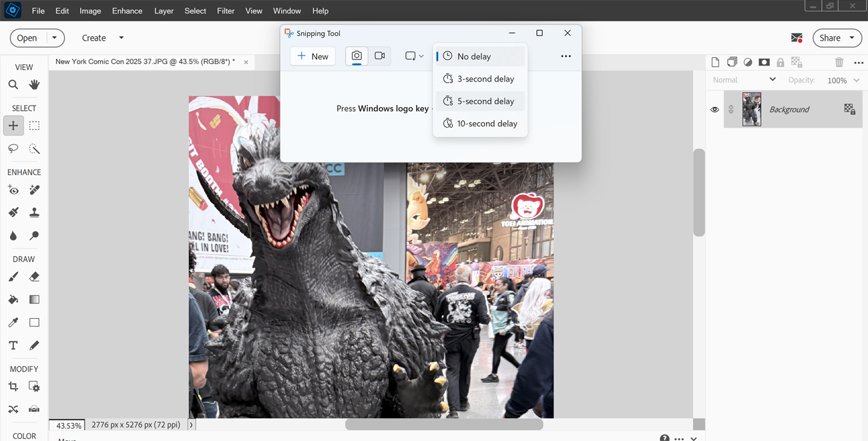Click the Paint Bucket tool
868x441 pixels.
tap(13, 299)
